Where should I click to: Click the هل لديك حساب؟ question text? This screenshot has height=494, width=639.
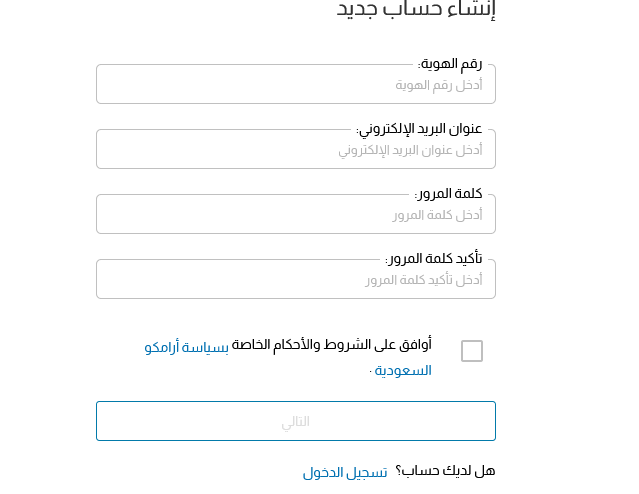(x=445, y=471)
